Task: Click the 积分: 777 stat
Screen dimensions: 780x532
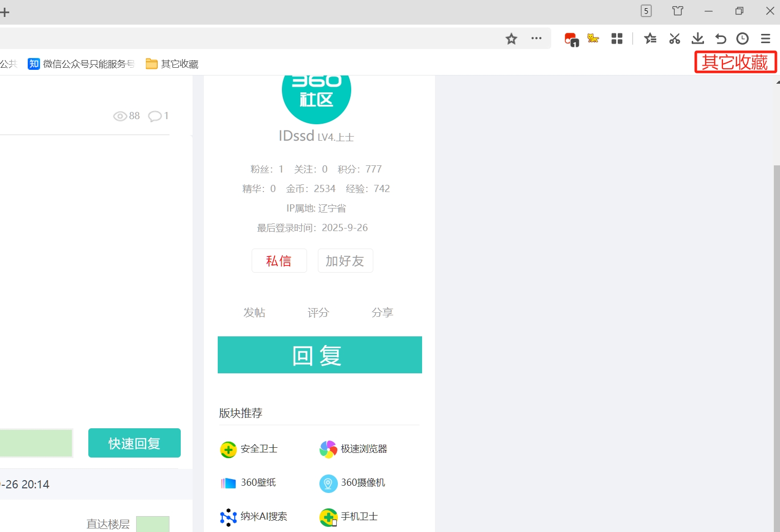Action: 360,169
